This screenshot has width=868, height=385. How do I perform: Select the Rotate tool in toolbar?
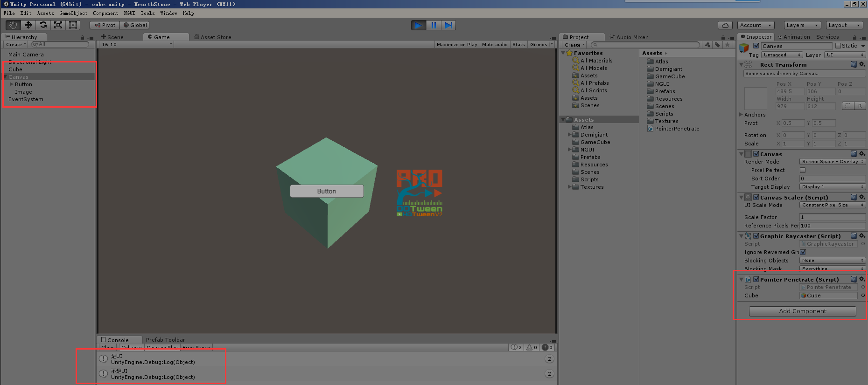click(x=43, y=25)
